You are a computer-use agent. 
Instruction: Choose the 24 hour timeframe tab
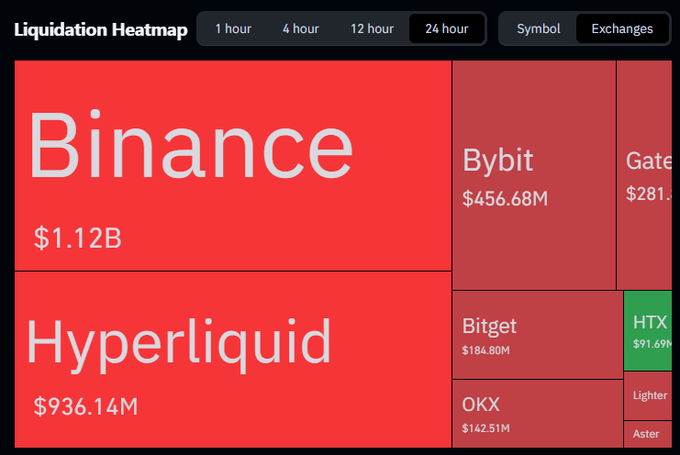(x=447, y=29)
